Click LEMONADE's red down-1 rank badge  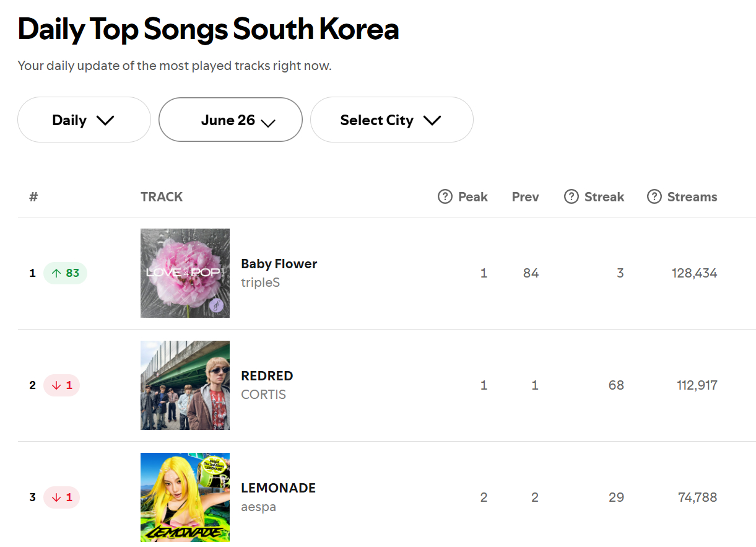coord(61,497)
